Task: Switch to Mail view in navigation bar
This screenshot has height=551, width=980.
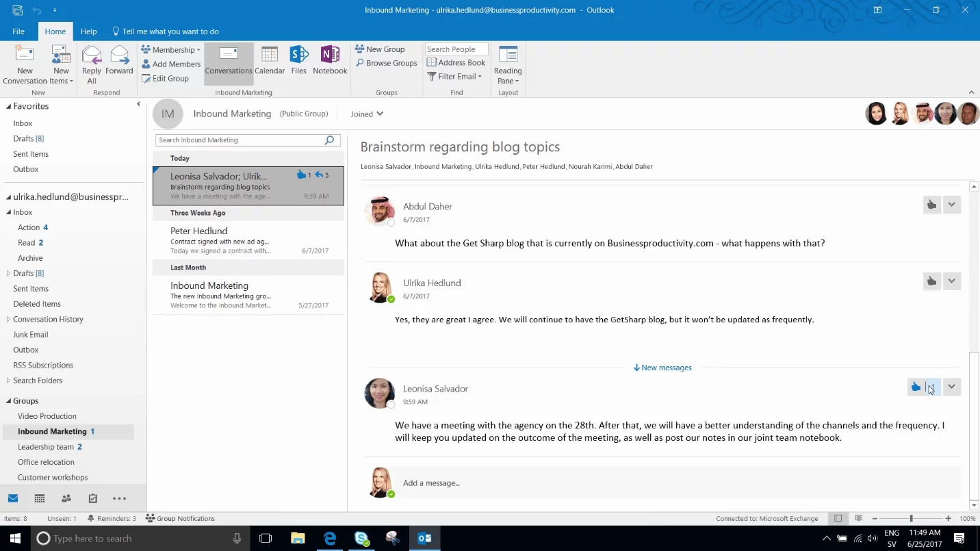Action: click(13, 498)
